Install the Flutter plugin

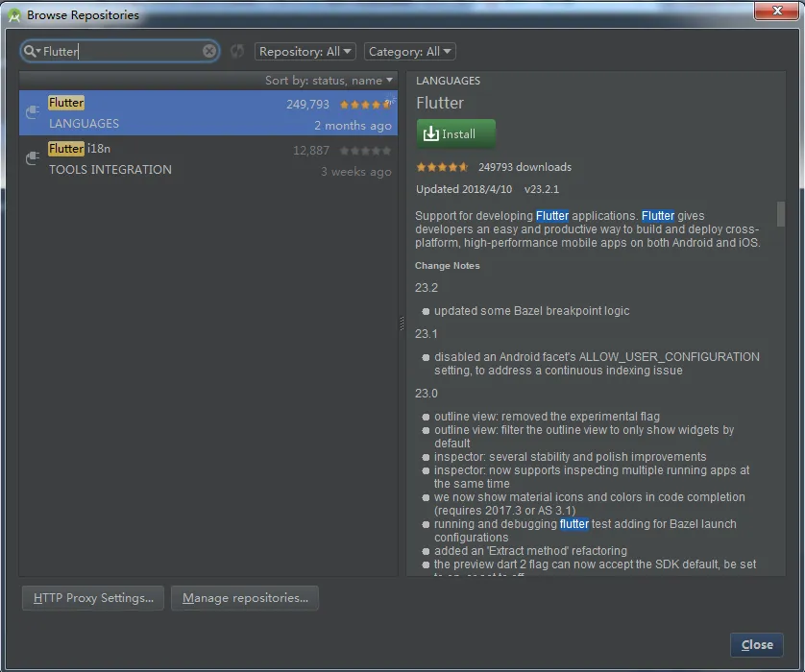pyautogui.click(x=456, y=134)
